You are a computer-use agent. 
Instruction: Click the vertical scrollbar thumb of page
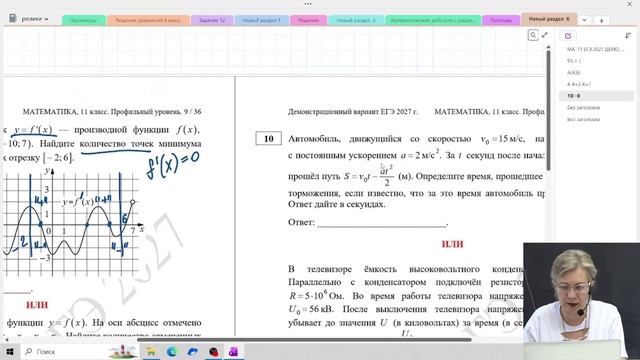(548, 111)
